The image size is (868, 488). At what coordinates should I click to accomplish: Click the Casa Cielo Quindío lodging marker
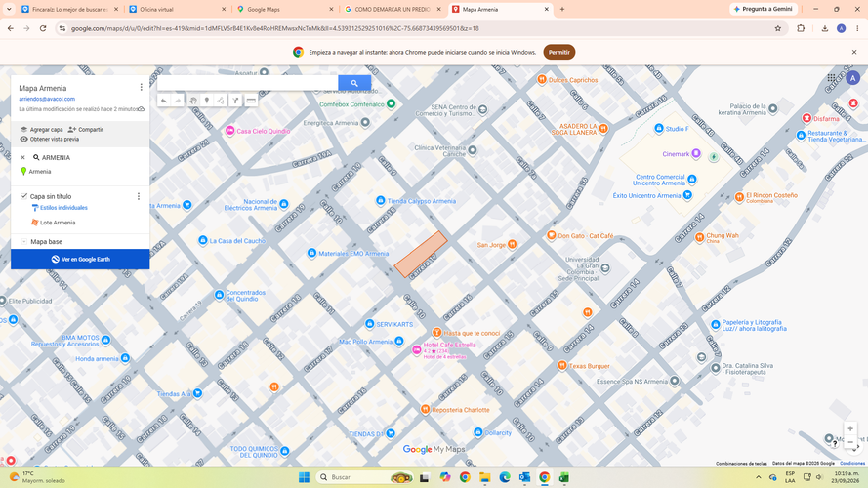(x=229, y=131)
